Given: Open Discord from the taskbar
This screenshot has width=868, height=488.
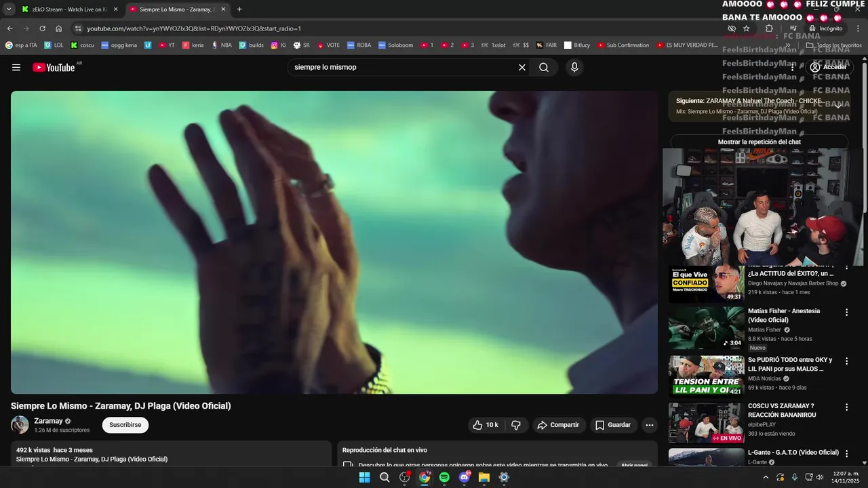Looking at the screenshot, I should pos(464,477).
